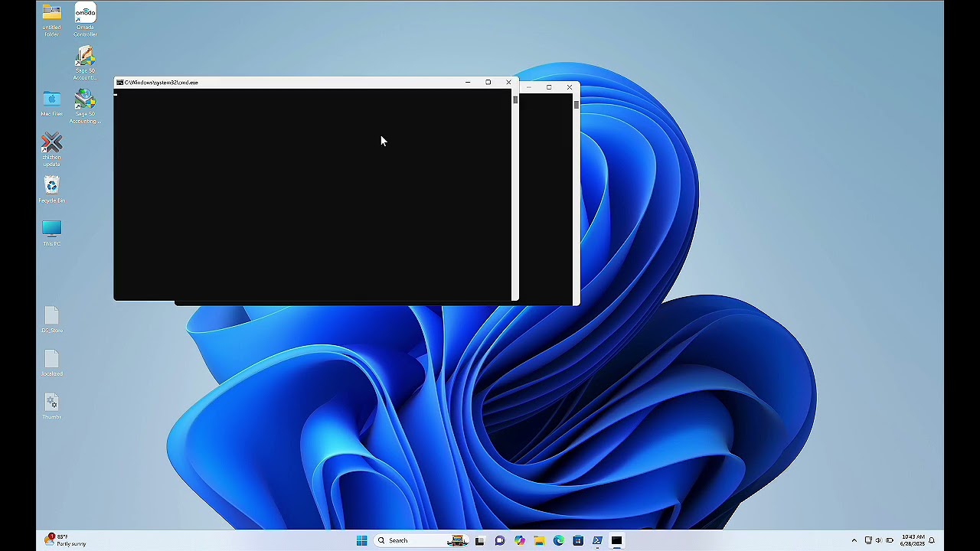The height and width of the screenshot is (551, 980).
Task: Maximize the front cmd.exe window
Action: tap(488, 82)
